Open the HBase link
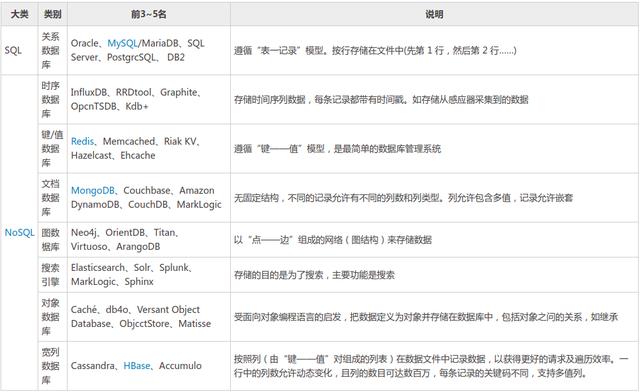 click(137, 365)
